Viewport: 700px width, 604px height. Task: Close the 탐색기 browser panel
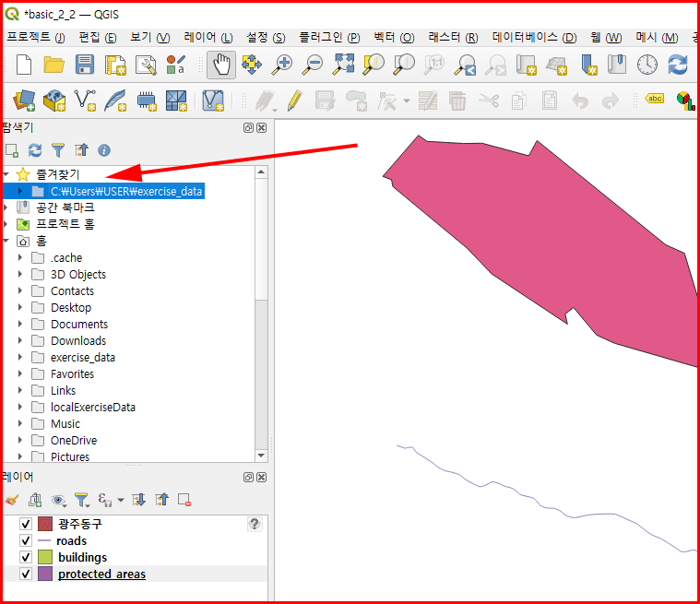tap(262, 127)
